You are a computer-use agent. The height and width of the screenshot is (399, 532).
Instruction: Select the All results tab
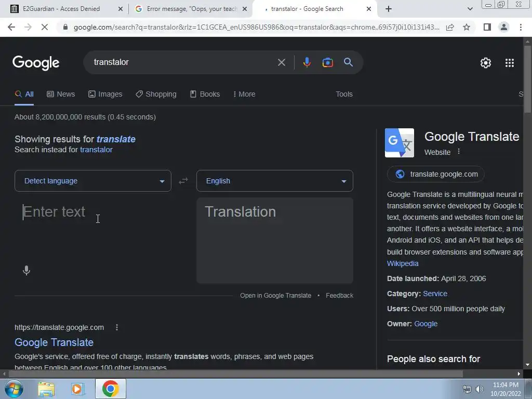click(x=24, y=95)
